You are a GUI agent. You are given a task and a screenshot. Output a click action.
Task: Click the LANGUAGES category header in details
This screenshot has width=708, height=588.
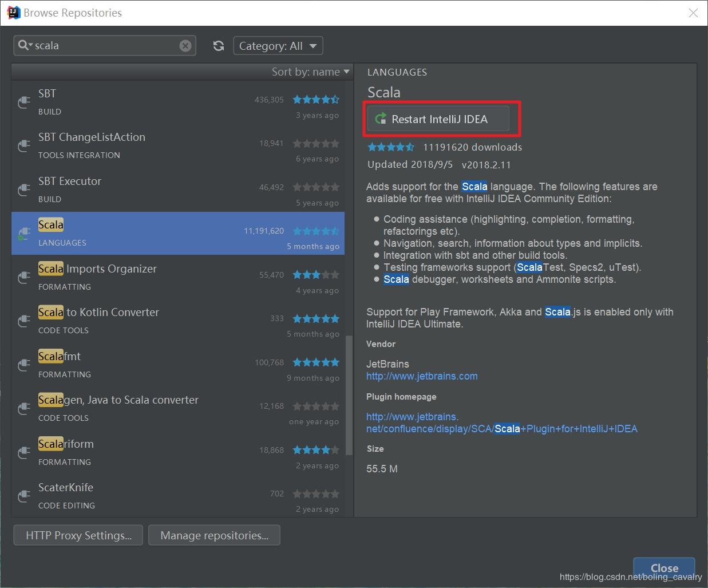pyautogui.click(x=397, y=72)
